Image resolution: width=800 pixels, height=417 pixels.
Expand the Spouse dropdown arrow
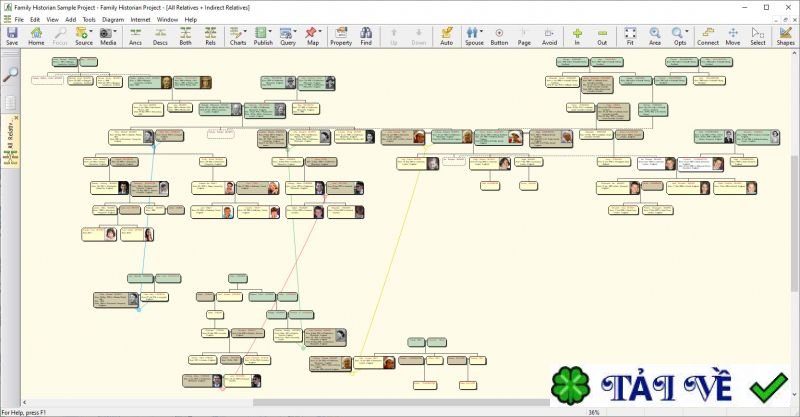(481, 32)
